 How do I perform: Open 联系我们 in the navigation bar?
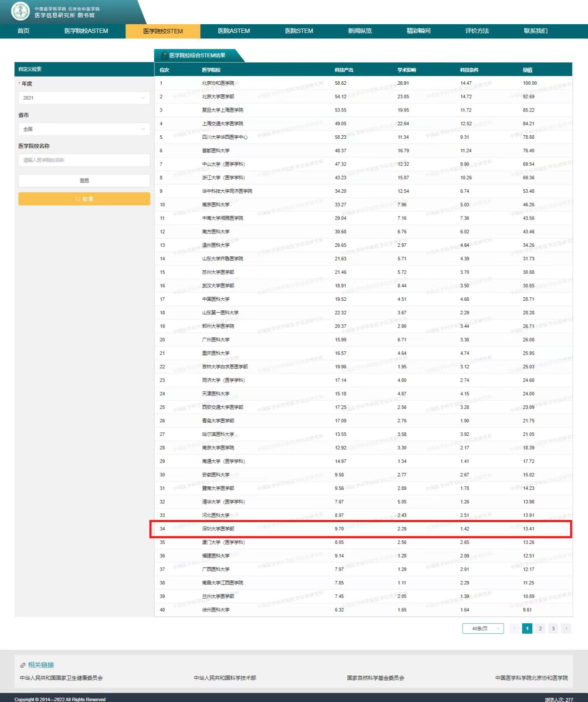[x=536, y=31]
